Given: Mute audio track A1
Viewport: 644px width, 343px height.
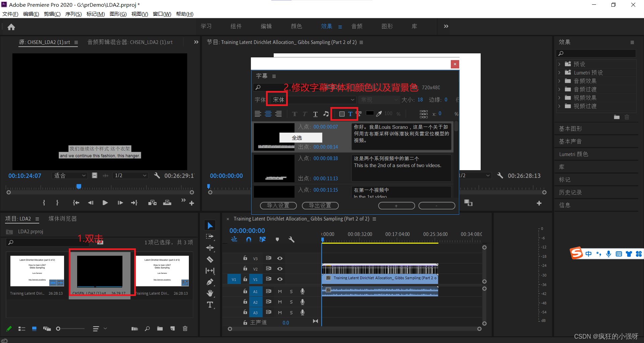Looking at the screenshot, I should 280,291.
